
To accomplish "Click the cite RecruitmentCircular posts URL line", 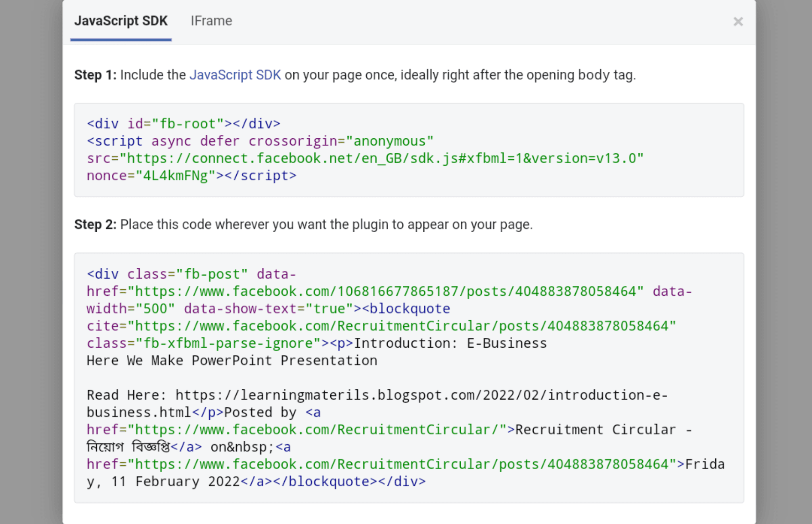I will (x=381, y=326).
